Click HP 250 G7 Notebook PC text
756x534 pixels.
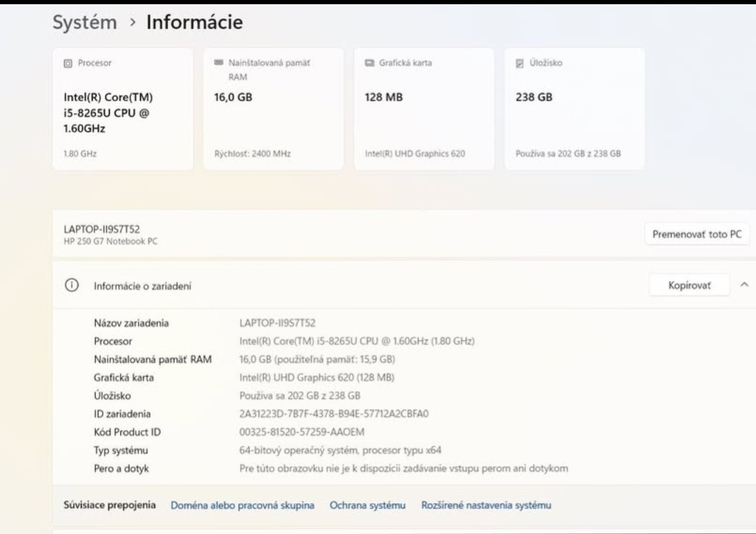click(111, 241)
